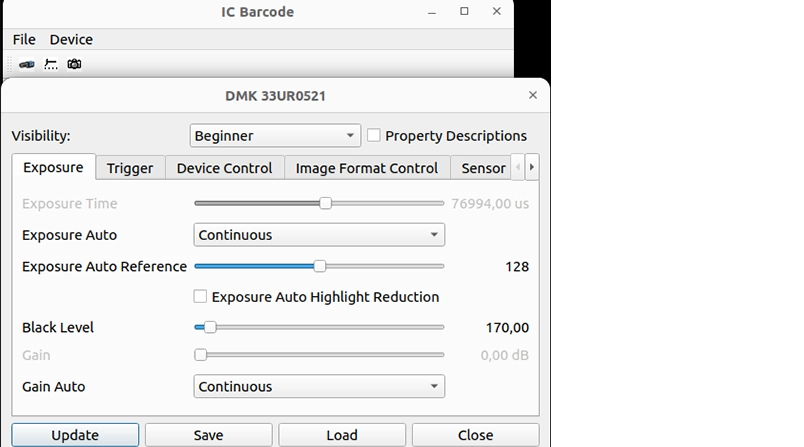The height and width of the screenshot is (447, 804).
Task: Click the snapshot camera toolbar icon
Action: [x=74, y=64]
